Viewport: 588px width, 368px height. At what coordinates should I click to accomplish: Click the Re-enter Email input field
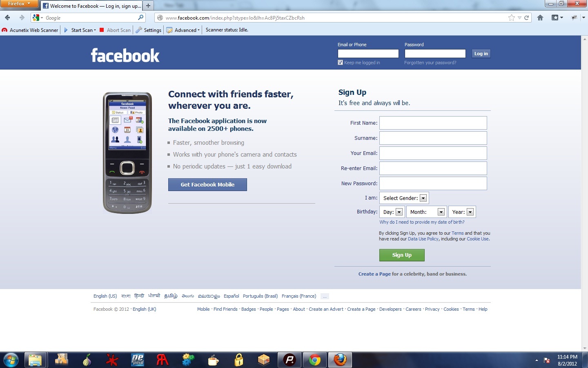433,168
